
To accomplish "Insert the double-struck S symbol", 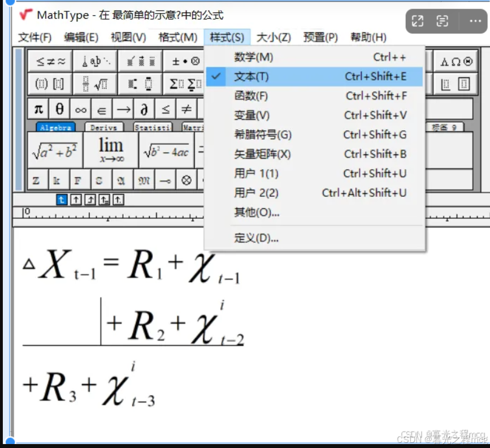I will (102, 180).
